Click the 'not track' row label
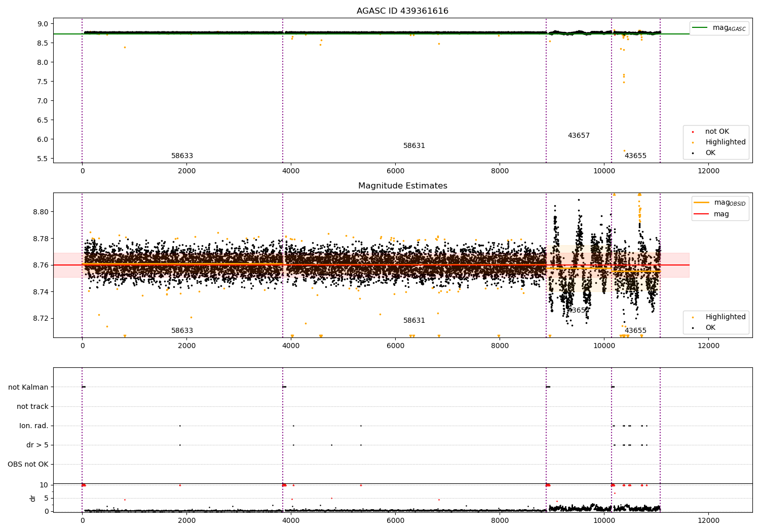 pyautogui.click(x=32, y=407)
